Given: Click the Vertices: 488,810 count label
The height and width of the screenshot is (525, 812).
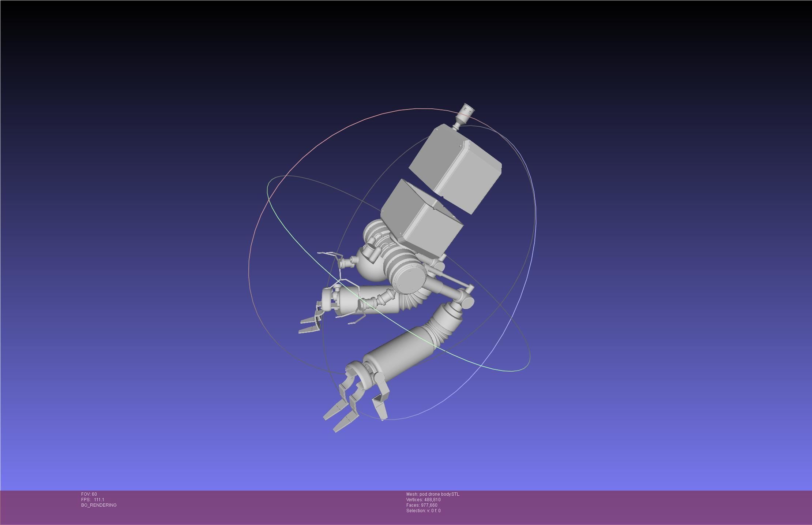Looking at the screenshot, I should (423, 500).
